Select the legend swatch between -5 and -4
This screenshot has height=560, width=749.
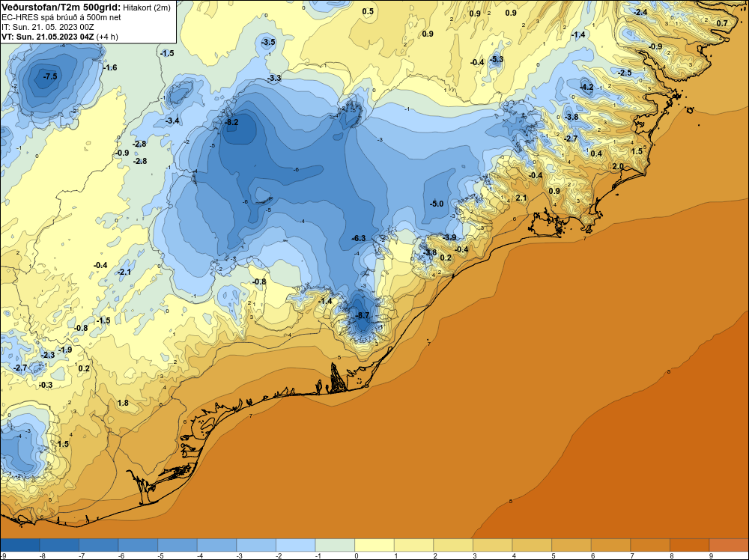click(x=178, y=545)
